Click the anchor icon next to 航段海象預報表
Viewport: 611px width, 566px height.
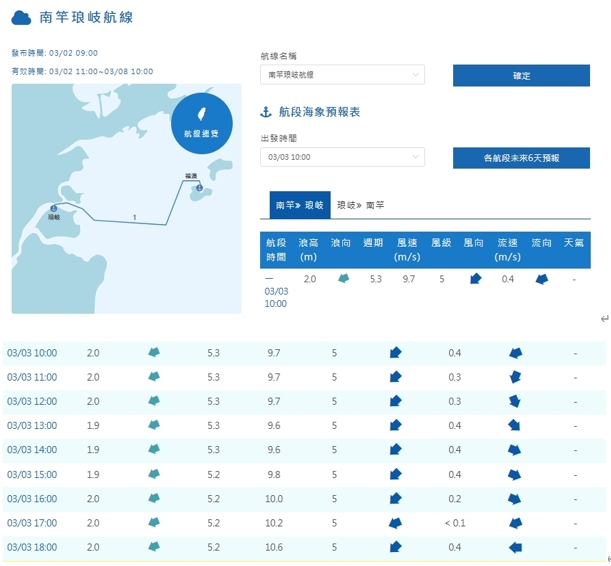coord(266,113)
